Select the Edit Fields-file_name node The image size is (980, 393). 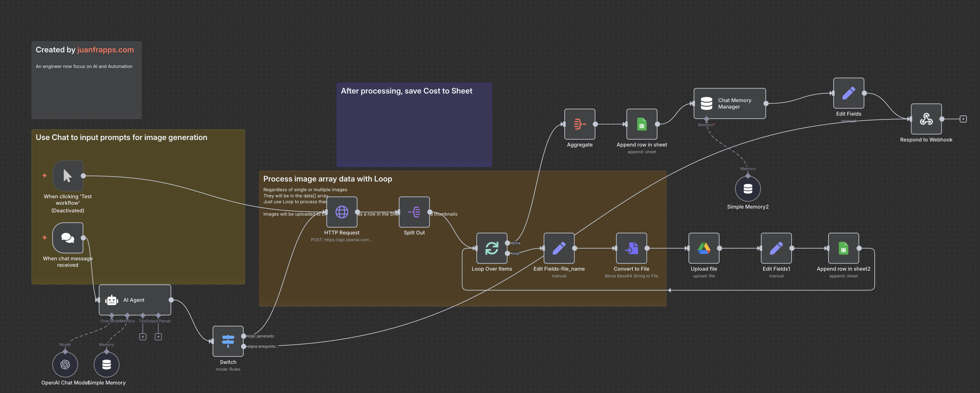coord(559,248)
